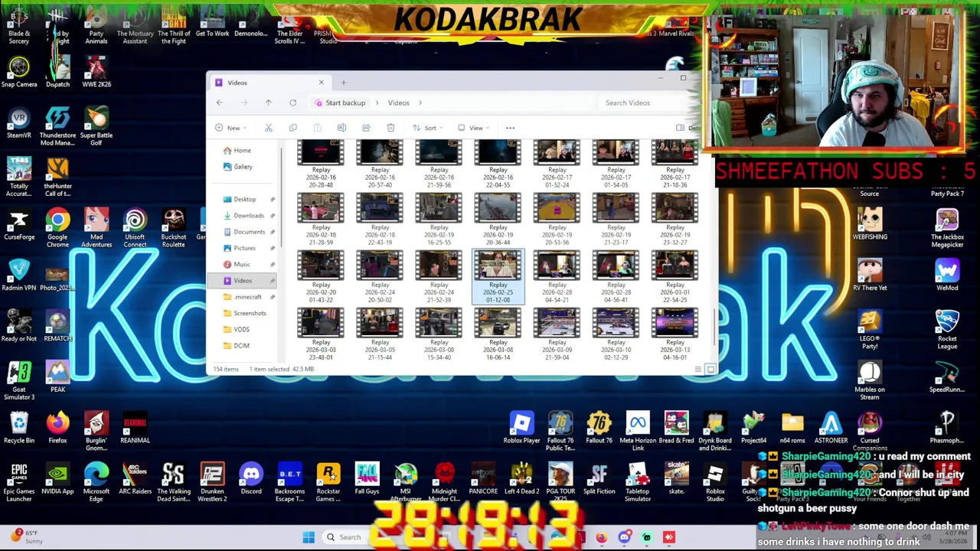Open Screenshots folder in navigation pane
Image resolution: width=980 pixels, height=551 pixels.
(x=249, y=313)
